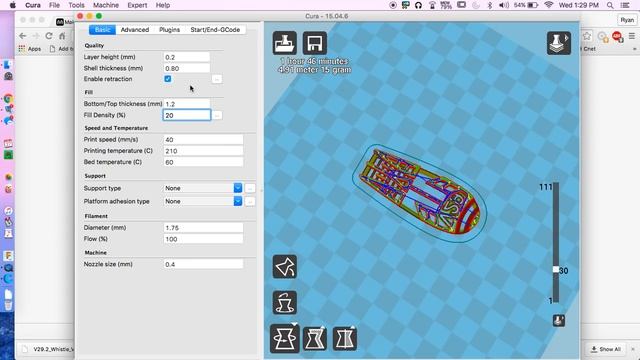Screen dimensions: 640x360
Task: Switch to the Plugins tab
Action: coord(169,30)
